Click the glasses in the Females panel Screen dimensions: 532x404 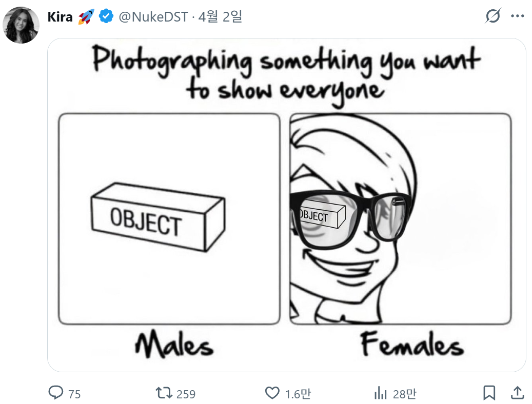(x=349, y=215)
